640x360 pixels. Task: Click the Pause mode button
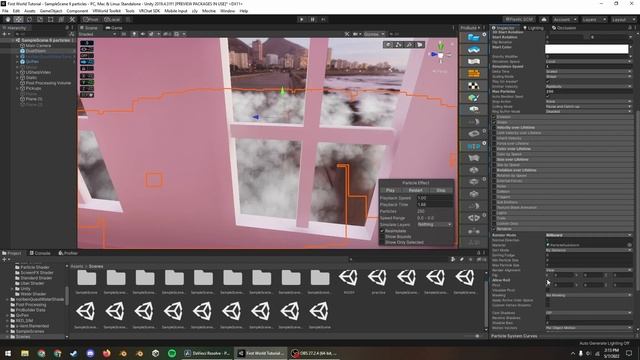click(x=313, y=19)
